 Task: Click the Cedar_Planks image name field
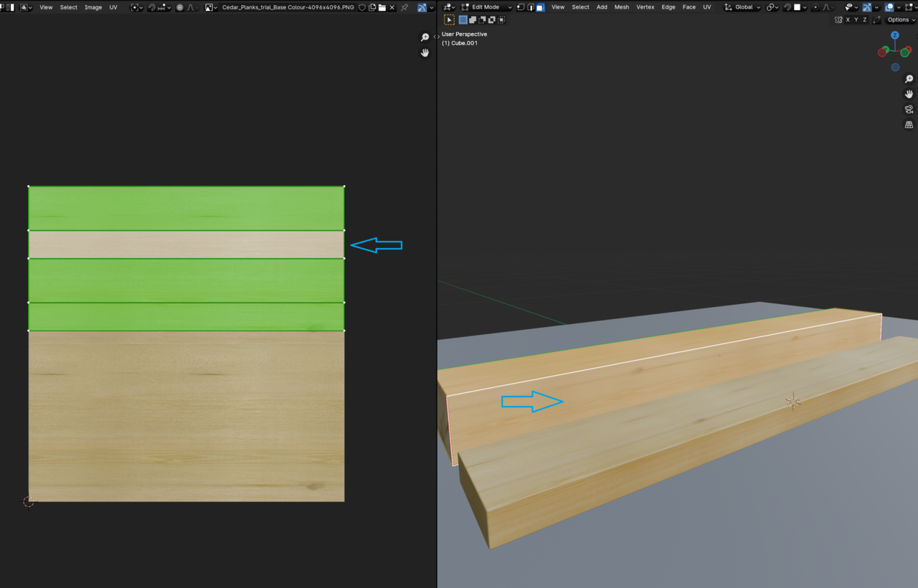(288, 7)
